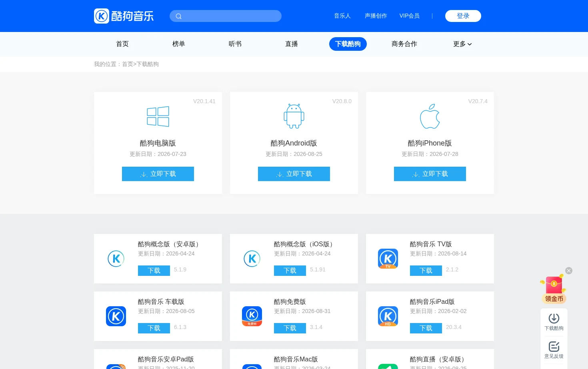Click the 酷狗iPhone版 title
The height and width of the screenshot is (369, 588).
(430, 143)
